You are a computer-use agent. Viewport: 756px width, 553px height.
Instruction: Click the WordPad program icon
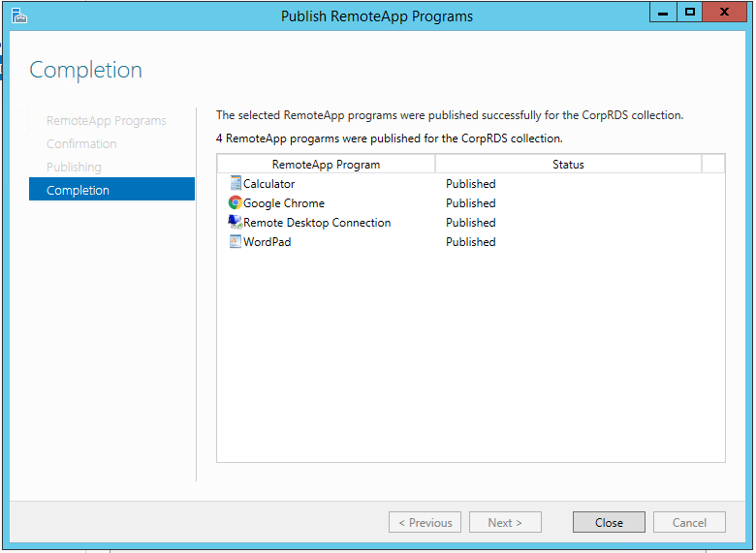tap(235, 242)
